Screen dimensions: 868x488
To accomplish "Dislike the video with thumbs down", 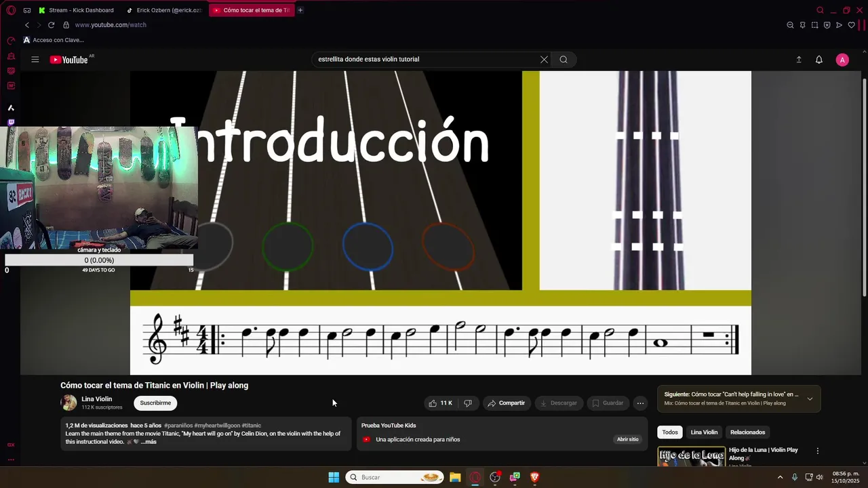I will pyautogui.click(x=468, y=403).
